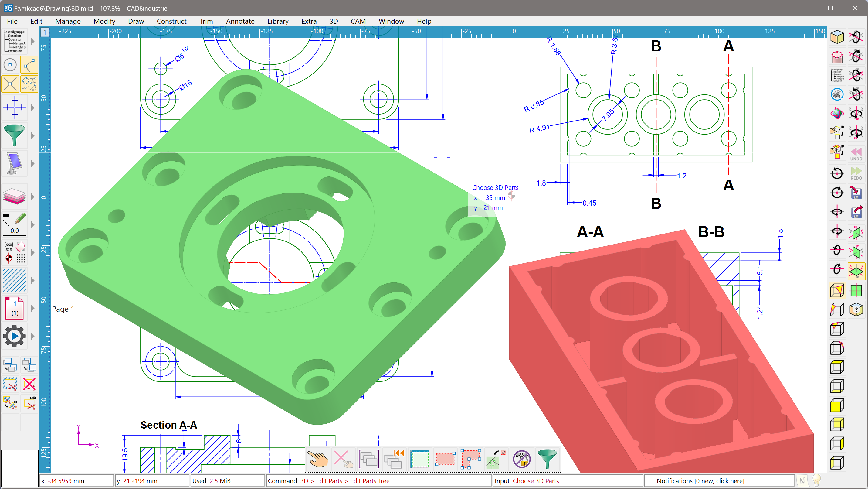The width and height of the screenshot is (868, 489).
Task: Open the 3D menu
Action: pyautogui.click(x=334, y=21)
